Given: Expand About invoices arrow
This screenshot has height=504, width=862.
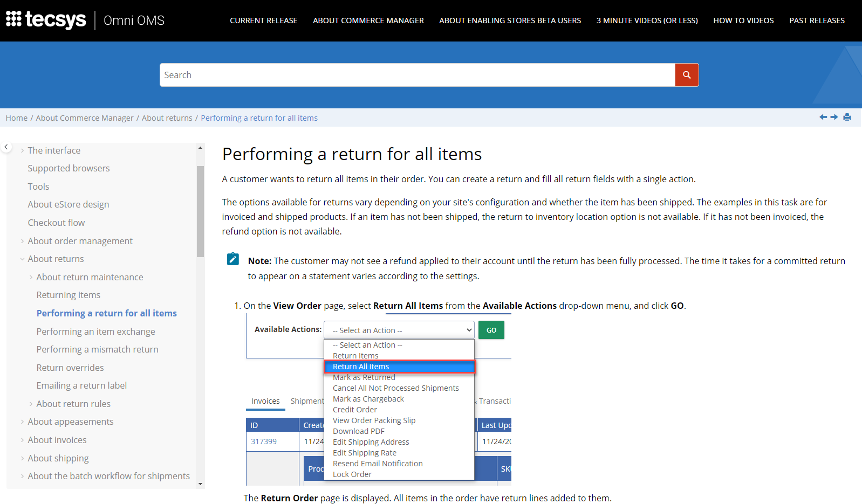Looking at the screenshot, I should pos(22,440).
